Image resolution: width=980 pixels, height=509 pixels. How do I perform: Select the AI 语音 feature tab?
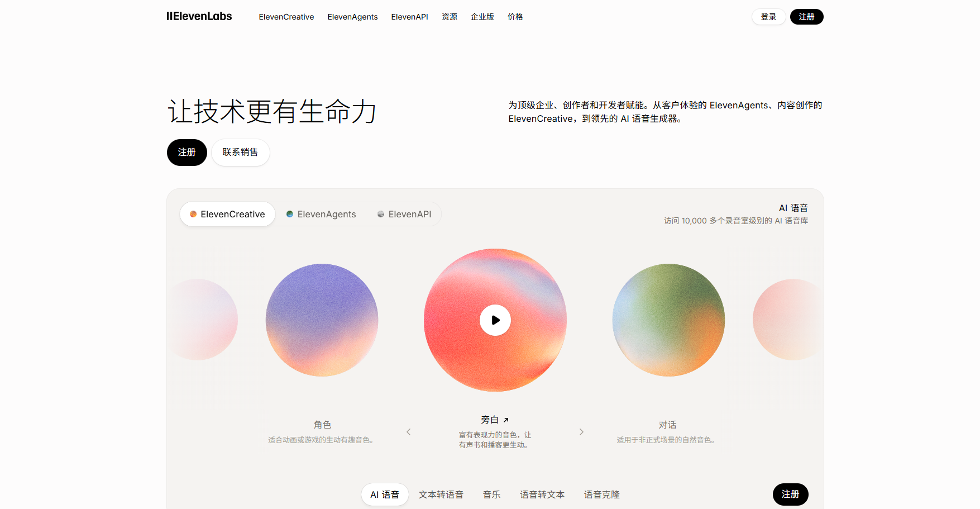(x=385, y=494)
